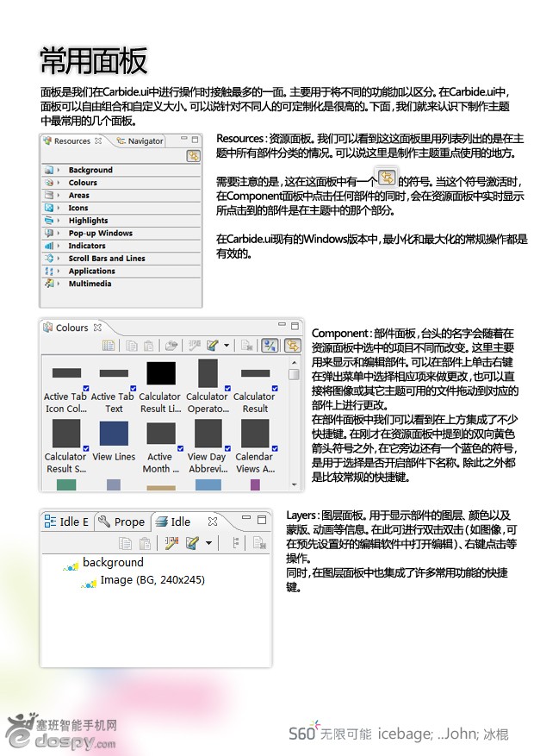Viewport: 534px width, 756px height.
Task: Select the blue View Lines colour swatch
Action: (x=114, y=433)
